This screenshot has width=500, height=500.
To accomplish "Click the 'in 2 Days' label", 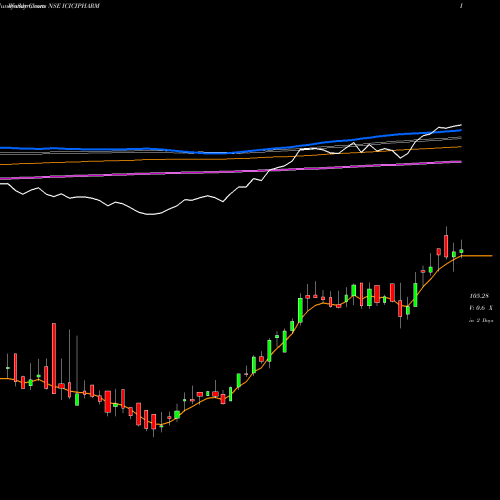I will click(481, 320).
